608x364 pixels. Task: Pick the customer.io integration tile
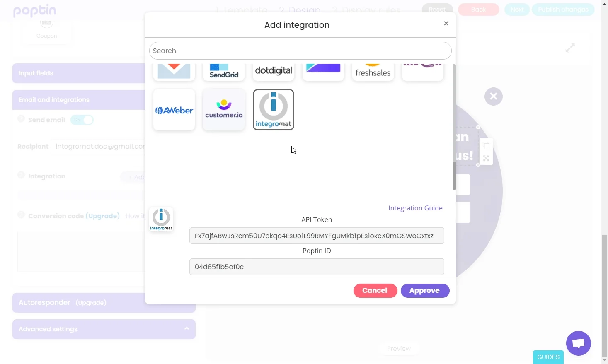[x=224, y=110]
